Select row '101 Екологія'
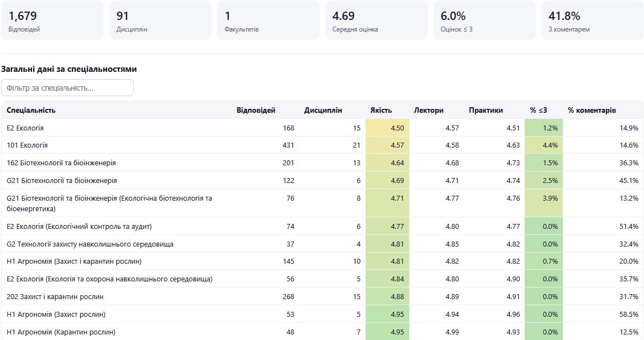The height and width of the screenshot is (340, 644). coord(322,145)
